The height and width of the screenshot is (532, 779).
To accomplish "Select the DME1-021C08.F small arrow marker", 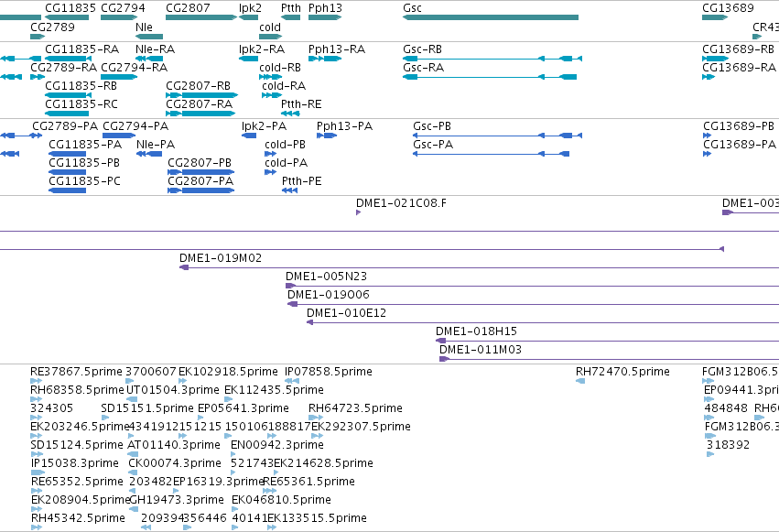I will (x=358, y=212).
